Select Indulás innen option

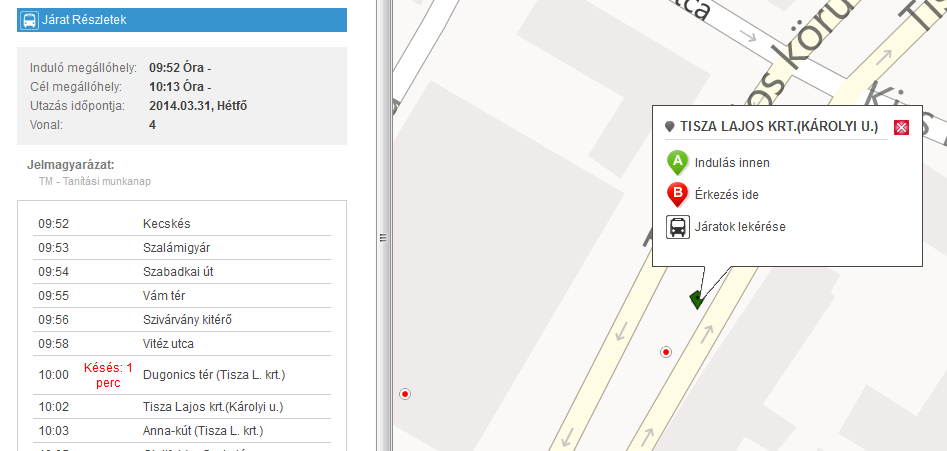click(x=732, y=162)
